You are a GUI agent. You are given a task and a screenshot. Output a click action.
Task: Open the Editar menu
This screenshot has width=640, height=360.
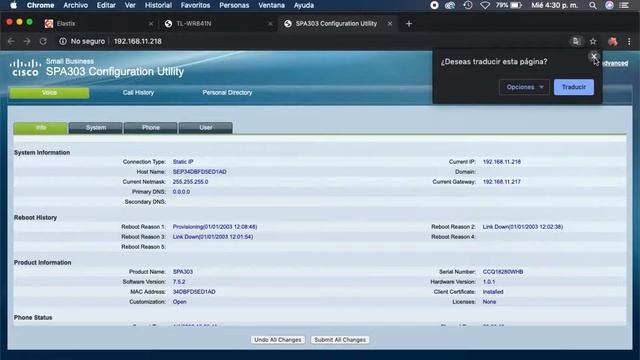pyautogui.click(x=106, y=5)
